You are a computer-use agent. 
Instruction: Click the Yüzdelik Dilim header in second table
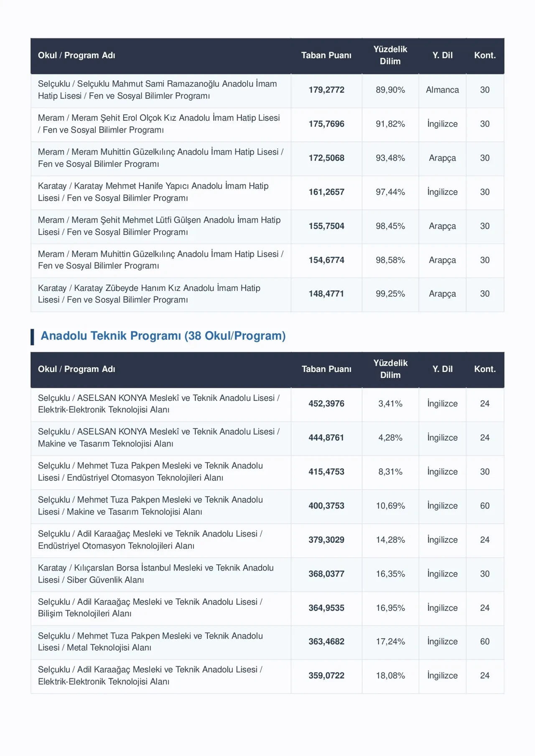point(390,369)
